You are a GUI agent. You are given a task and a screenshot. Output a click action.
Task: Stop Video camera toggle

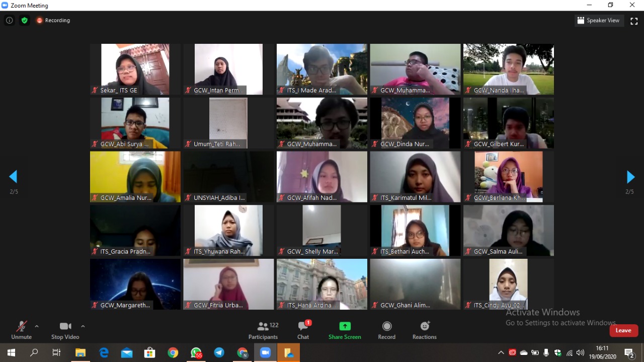click(x=65, y=330)
